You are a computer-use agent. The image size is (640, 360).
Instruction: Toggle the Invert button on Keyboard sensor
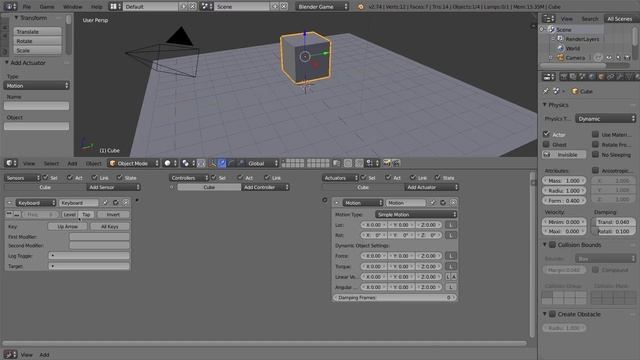[113, 214]
